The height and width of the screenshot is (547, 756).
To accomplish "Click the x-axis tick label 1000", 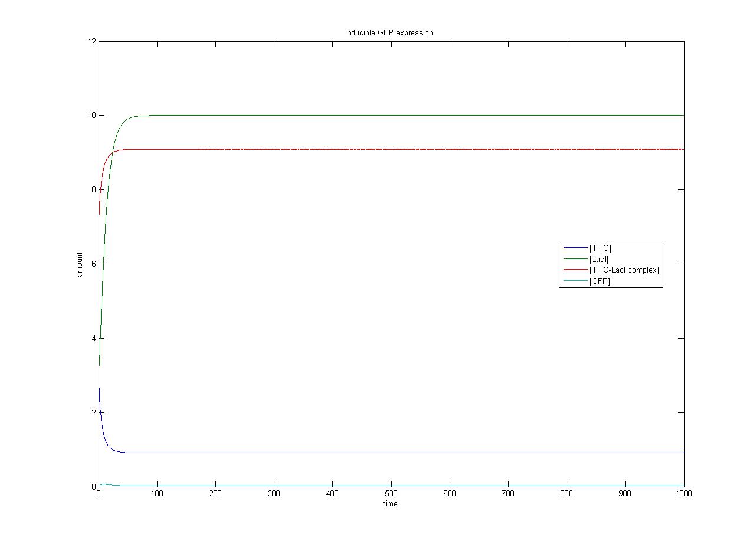I will (683, 494).
